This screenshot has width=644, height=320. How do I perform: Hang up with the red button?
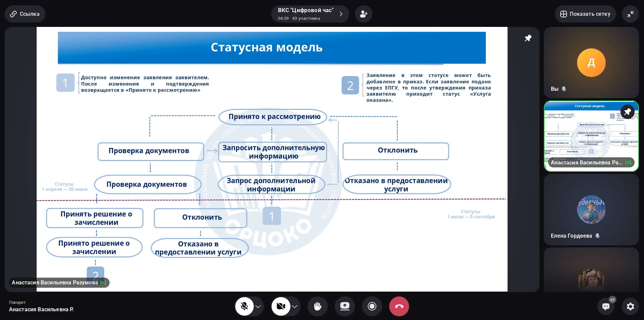399,306
